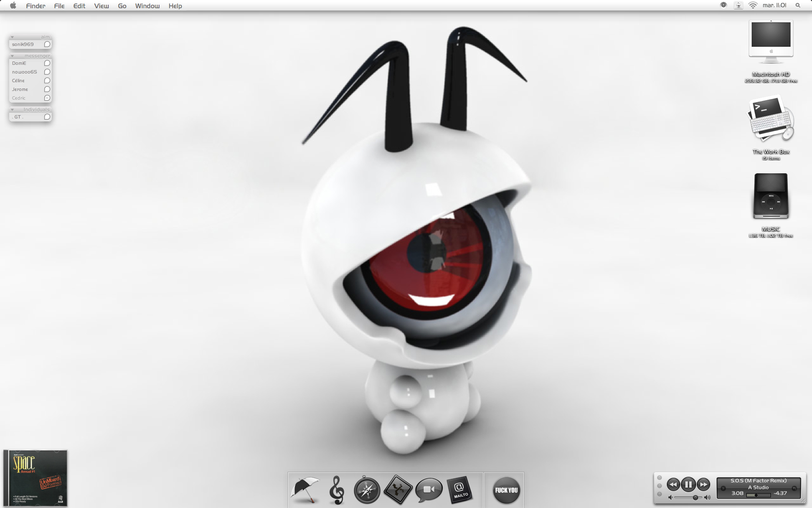This screenshot has width=812, height=508.
Task: Open Spotlight search in menu bar
Action: pos(798,5)
